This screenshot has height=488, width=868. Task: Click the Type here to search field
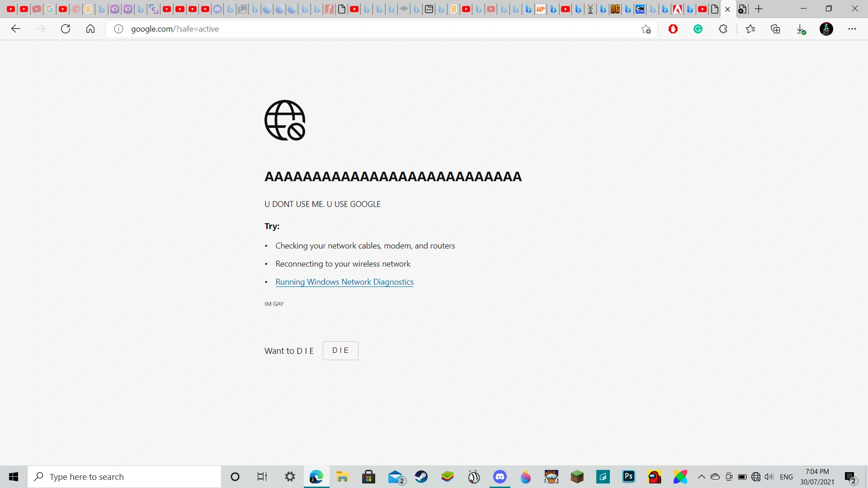124,476
